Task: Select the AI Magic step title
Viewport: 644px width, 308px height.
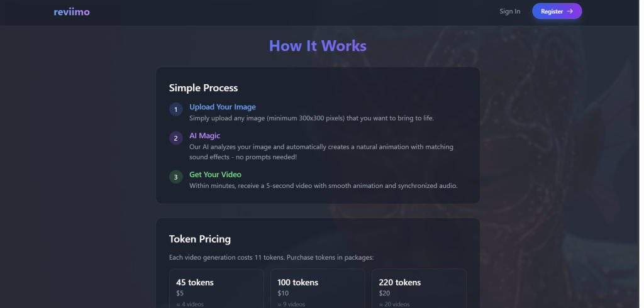Action: tap(204, 136)
